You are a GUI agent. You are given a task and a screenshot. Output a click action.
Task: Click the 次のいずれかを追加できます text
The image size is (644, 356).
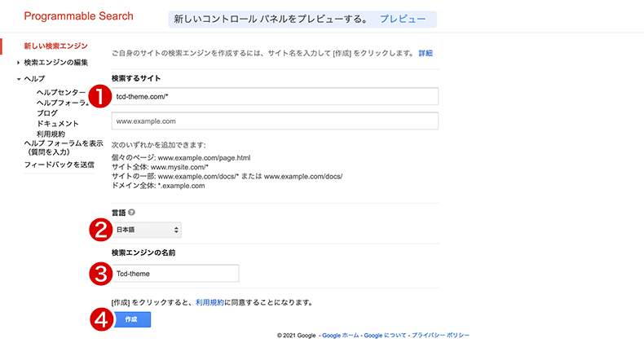[x=158, y=145]
